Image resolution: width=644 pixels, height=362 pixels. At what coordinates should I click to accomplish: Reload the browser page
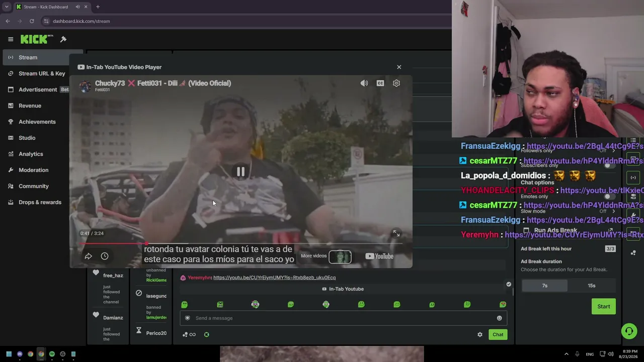[x=32, y=21]
